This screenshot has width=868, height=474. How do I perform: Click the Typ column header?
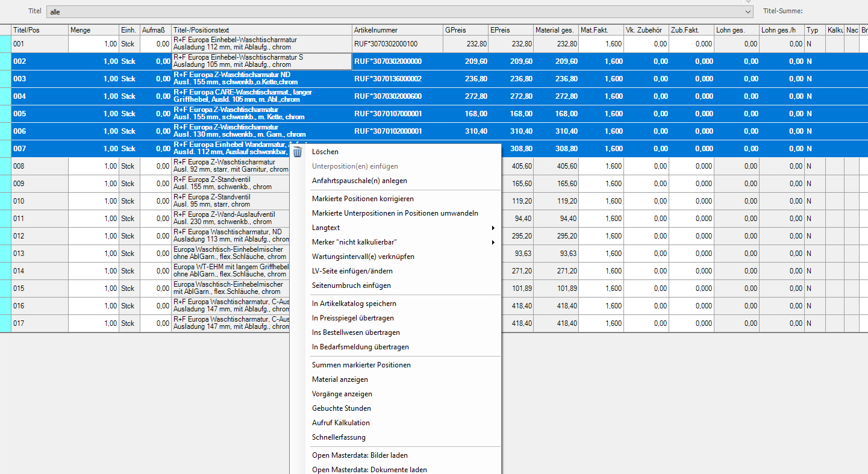coord(815,30)
